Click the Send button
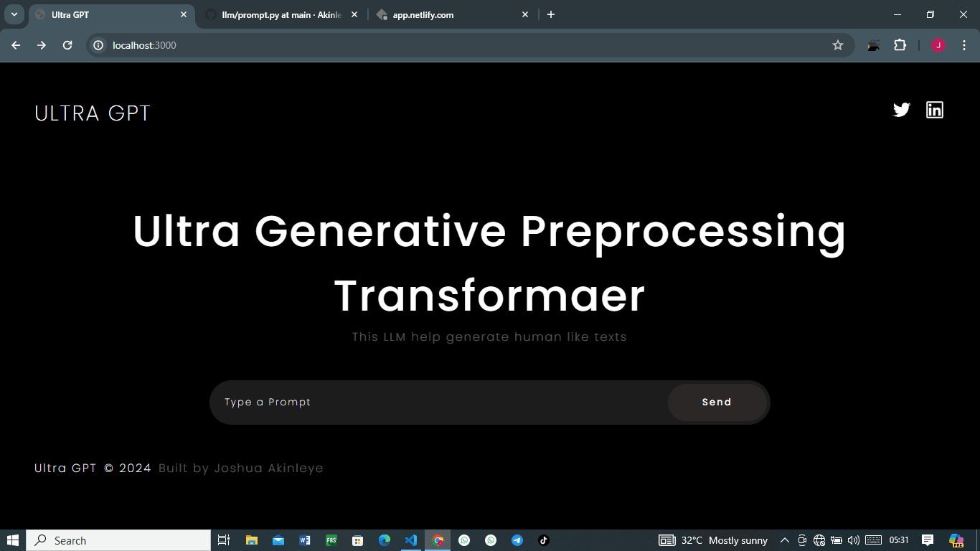The width and height of the screenshot is (980, 551). point(717,402)
